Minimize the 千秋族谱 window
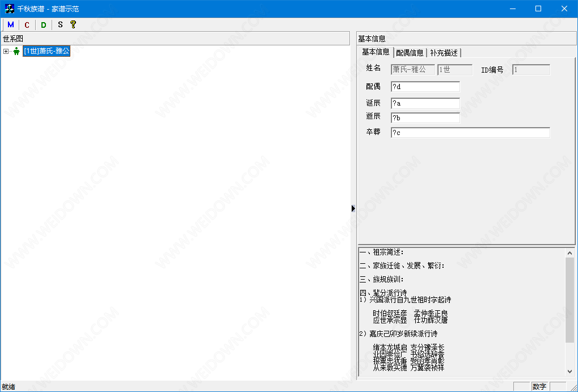Screen dimensions: 578x392 512,9
